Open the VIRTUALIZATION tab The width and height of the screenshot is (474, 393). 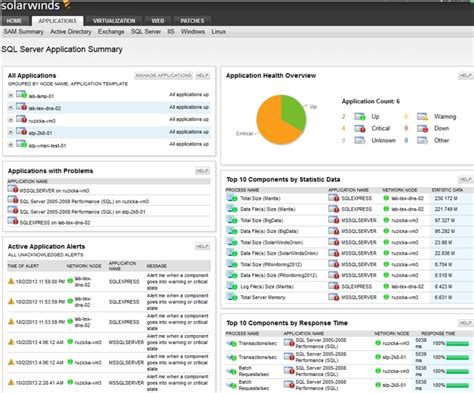coord(114,21)
